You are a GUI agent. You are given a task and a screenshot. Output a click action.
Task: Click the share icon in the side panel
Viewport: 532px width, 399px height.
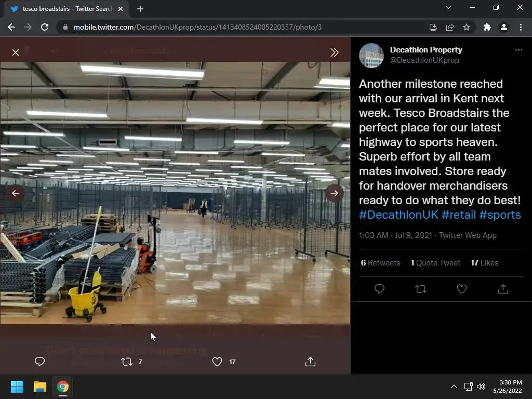[x=503, y=289]
